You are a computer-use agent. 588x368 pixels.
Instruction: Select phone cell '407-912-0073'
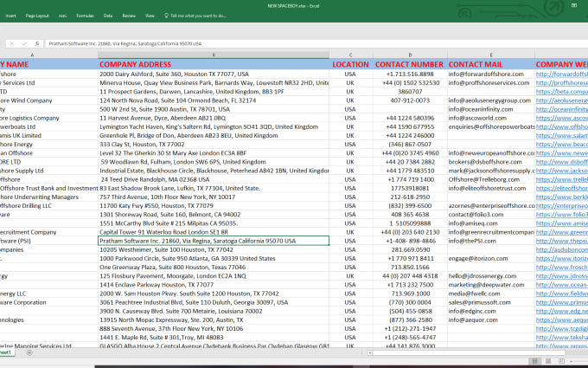tap(410, 100)
